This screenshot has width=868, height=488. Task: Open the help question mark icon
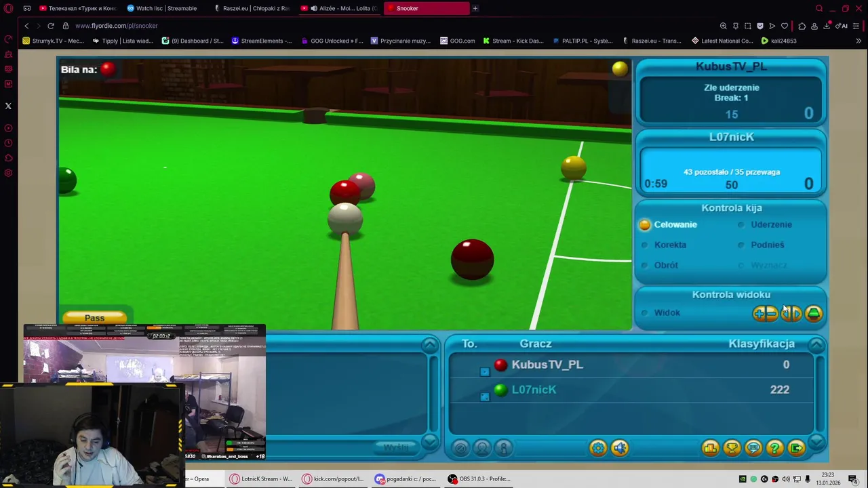tap(775, 448)
